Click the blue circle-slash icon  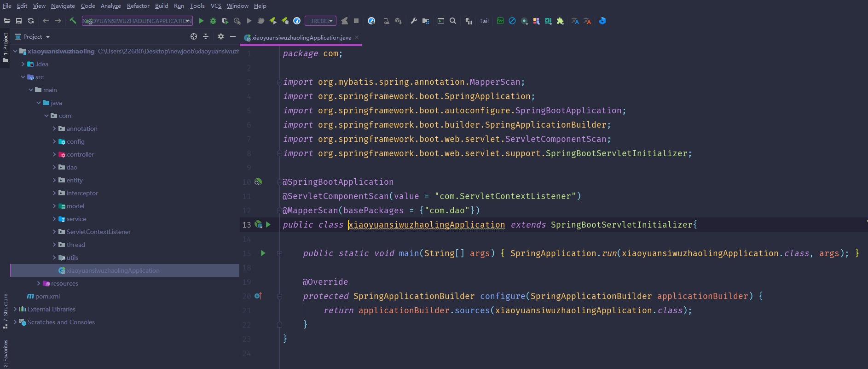[512, 21]
